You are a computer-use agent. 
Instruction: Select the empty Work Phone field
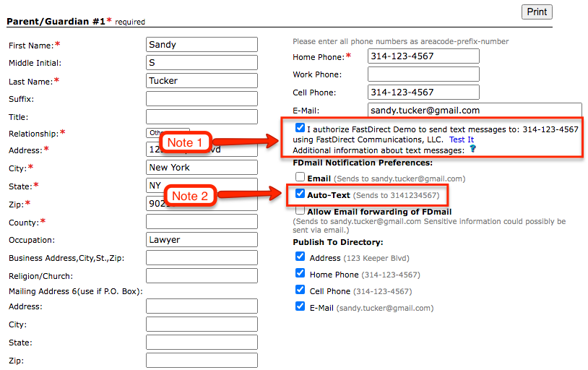tap(423, 74)
